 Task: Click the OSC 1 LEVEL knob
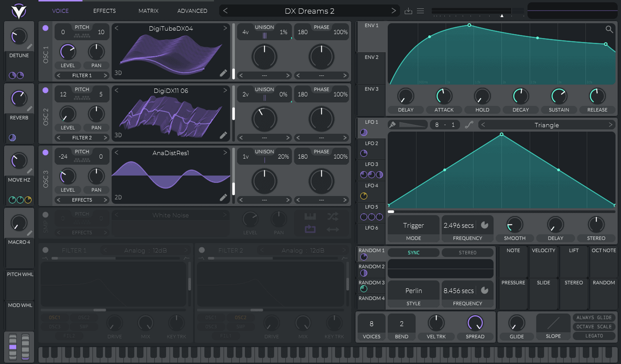(67, 52)
